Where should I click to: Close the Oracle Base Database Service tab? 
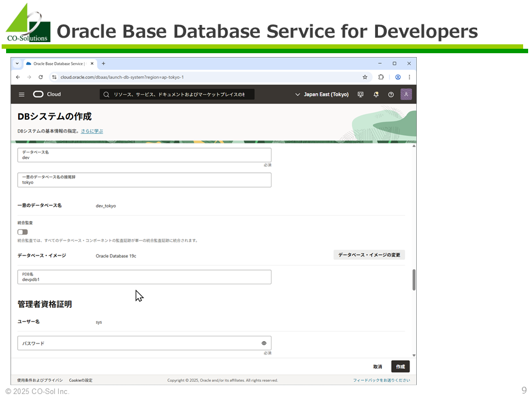92,63
